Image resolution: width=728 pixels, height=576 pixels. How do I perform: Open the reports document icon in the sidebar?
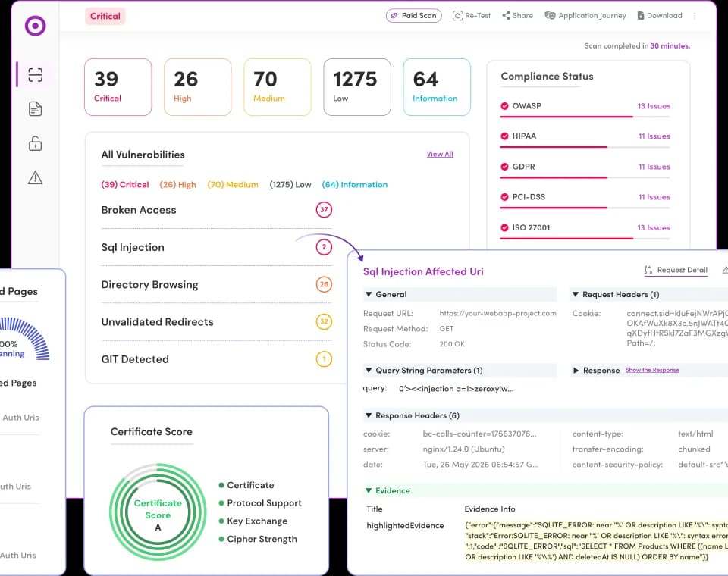(36, 109)
